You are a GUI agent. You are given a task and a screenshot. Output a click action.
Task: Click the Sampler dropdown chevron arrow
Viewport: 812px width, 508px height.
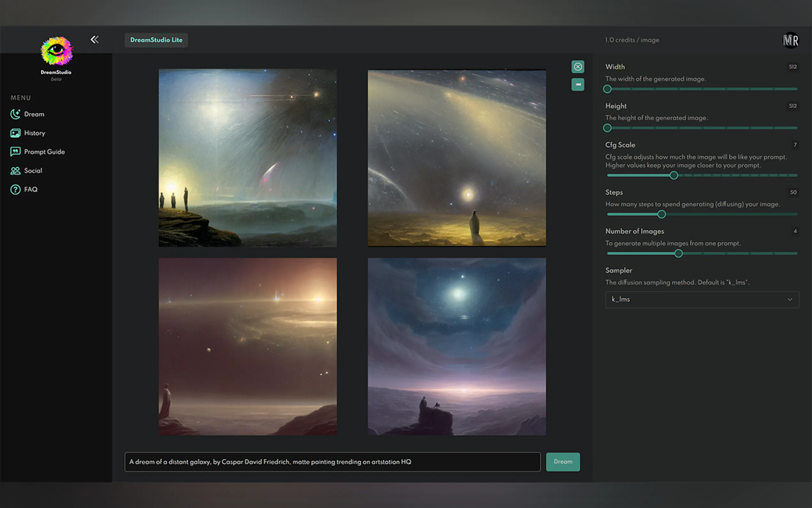[790, 299]
